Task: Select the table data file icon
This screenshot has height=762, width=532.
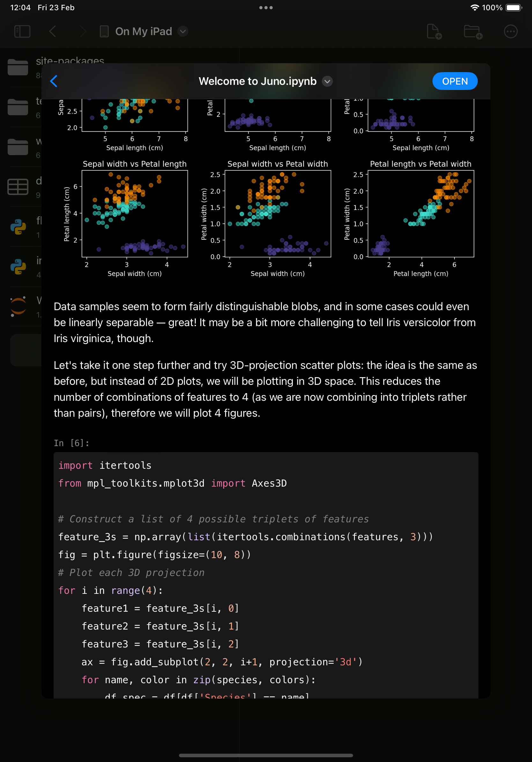Action: click(18, 187)
